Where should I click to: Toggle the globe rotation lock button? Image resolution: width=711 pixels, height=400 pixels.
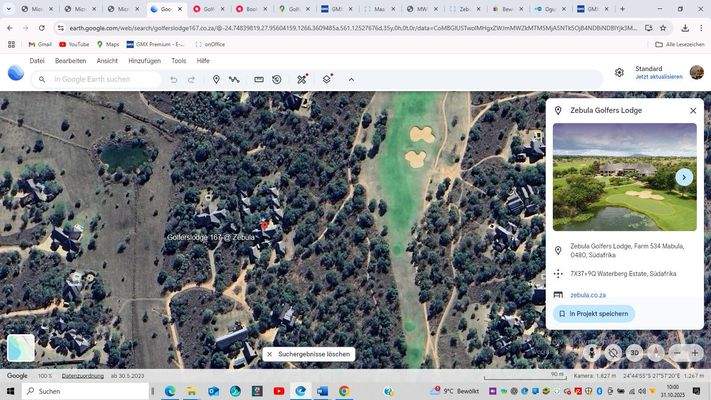point(613,353)
